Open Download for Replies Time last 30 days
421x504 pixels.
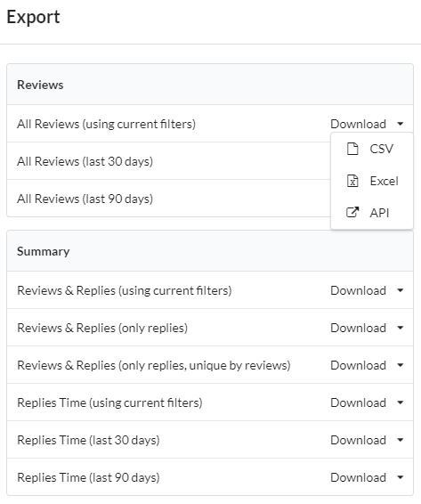(367, 440)
